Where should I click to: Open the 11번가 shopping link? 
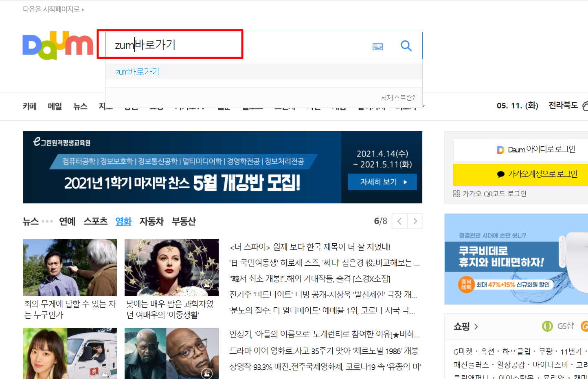click(x=571, y=351)
